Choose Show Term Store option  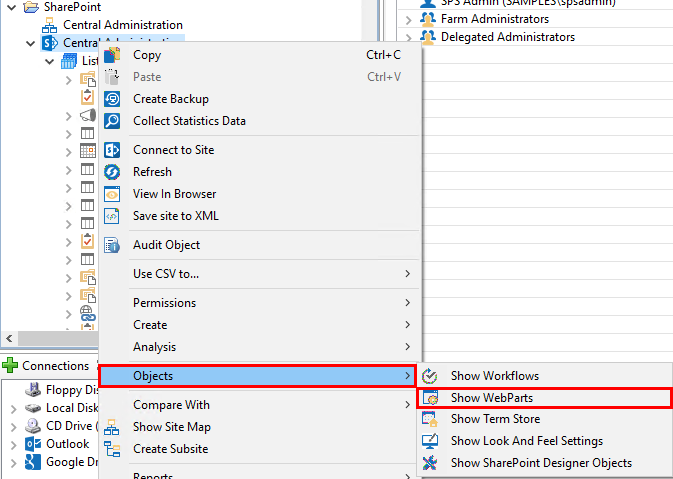[x=495, y=420]
